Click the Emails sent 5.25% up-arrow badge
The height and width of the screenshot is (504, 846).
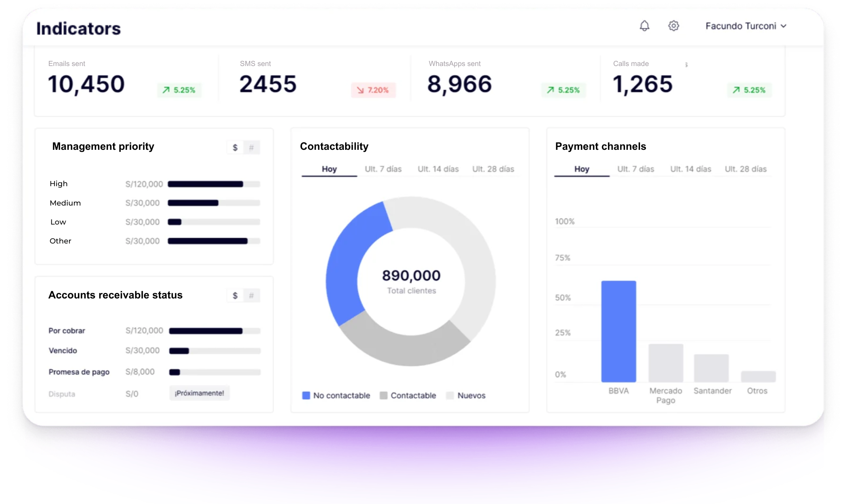click(x=179, y=90)
